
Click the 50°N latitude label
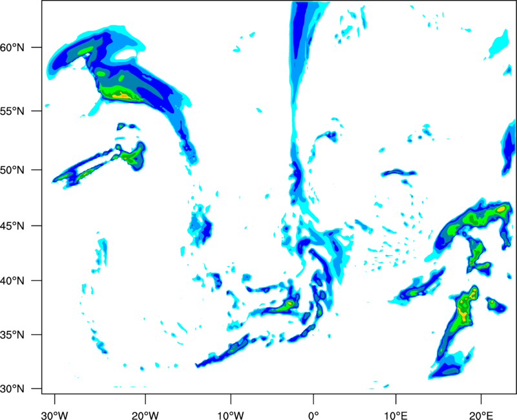tap(12, 170)
